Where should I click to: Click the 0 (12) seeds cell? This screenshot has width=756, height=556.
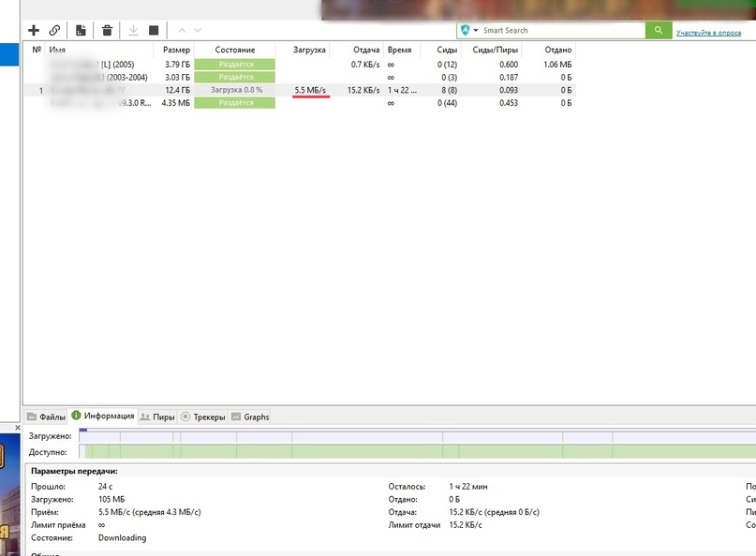click(x=447, y=64)
